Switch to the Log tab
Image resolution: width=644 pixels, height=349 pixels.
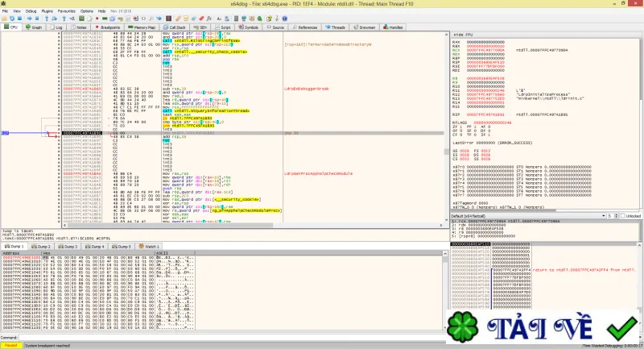56,27
